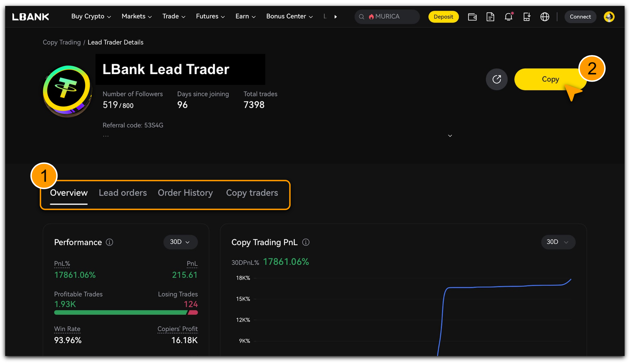Image resolution: width=631 pixels, height=364 pixels.
Task: Click the Copy Trading PnL info icon
Action: [x=306, y=242]
